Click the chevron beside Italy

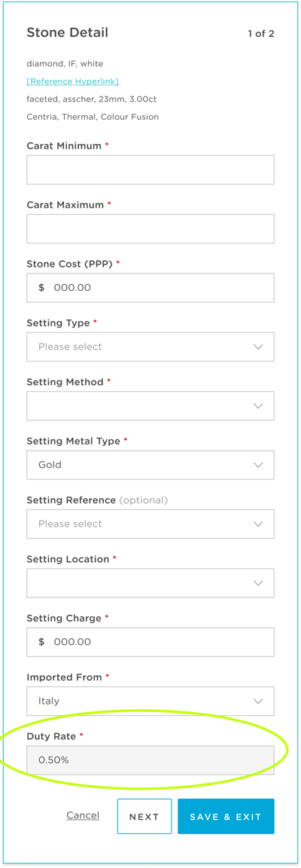(258, 701)
